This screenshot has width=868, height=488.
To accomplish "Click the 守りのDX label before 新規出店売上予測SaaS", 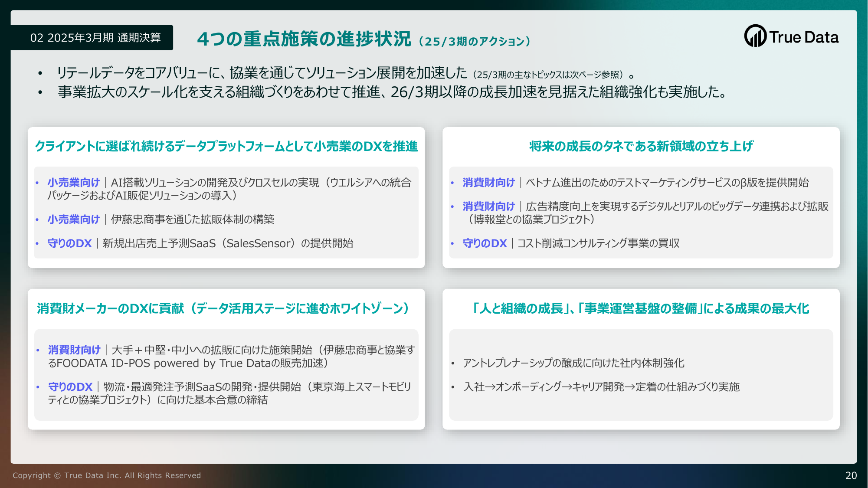I will 69,243.
